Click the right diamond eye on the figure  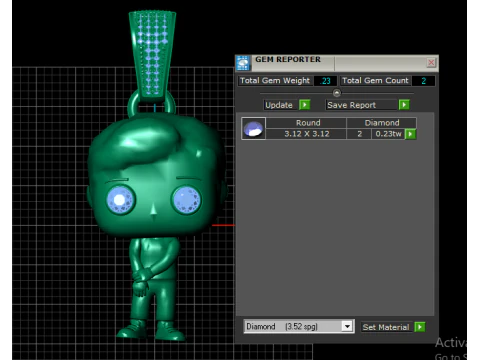[186, 200]
